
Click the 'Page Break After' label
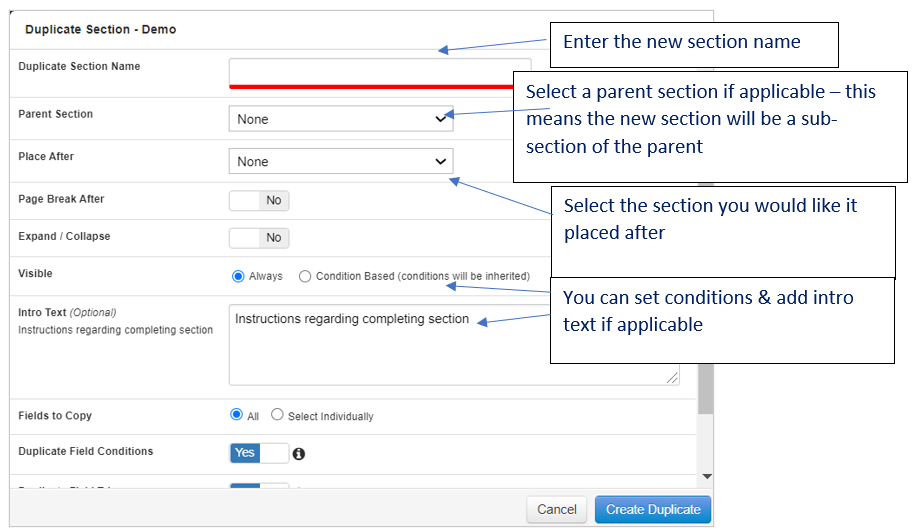(x=61, y=199)
